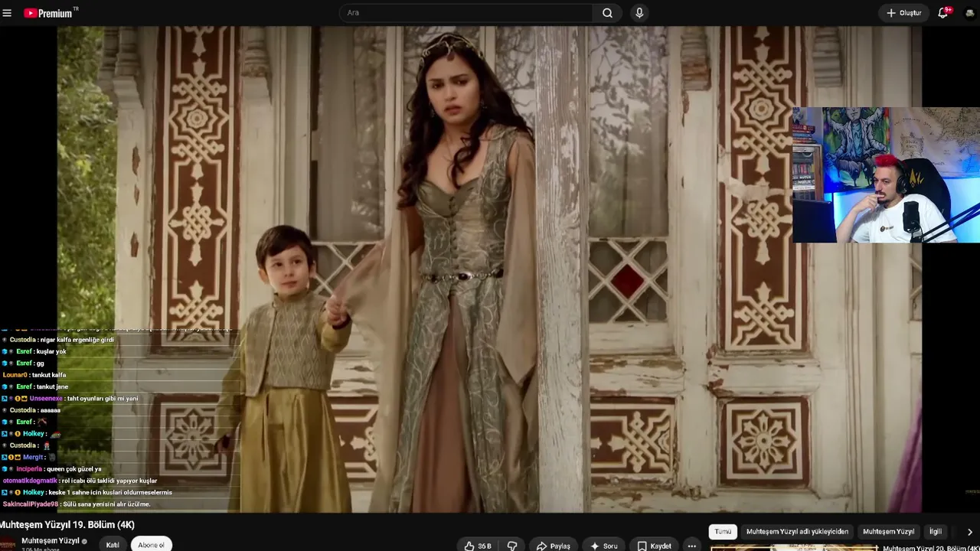980x551 pixels.
Task: Click the video title Muhteşem Yüzyıl 19. Bölüm (4K)
Action: point(67,524)
